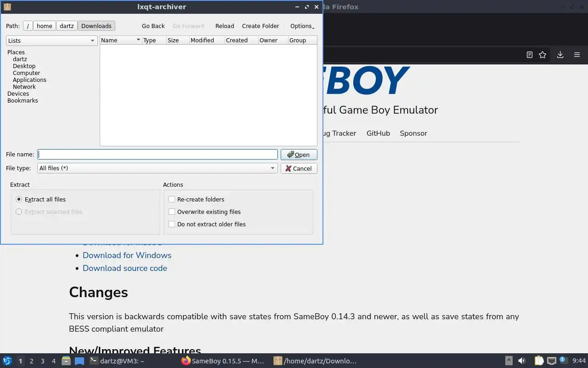The image size is (588, 368).
Task: Click the 'home' path button
Action: click(45, 26)
